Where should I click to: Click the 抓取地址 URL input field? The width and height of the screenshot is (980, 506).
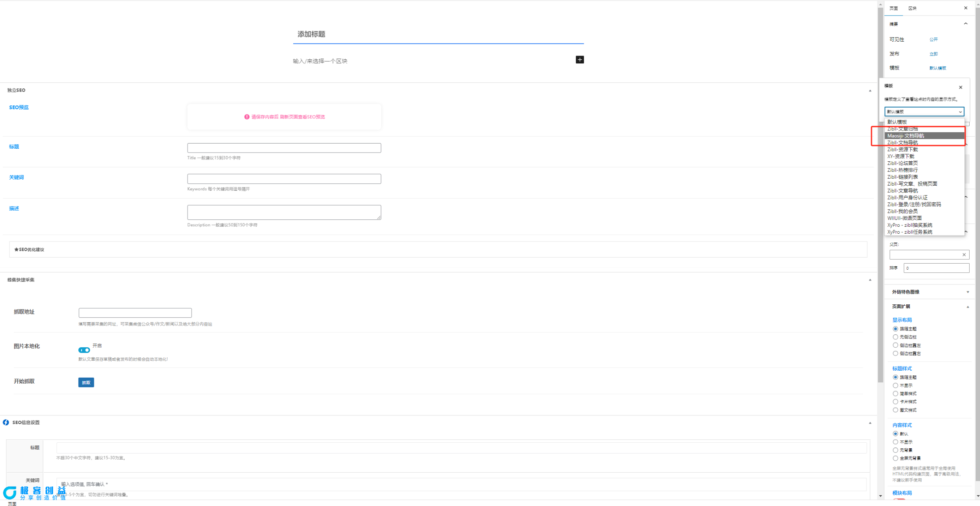point(135,313)
